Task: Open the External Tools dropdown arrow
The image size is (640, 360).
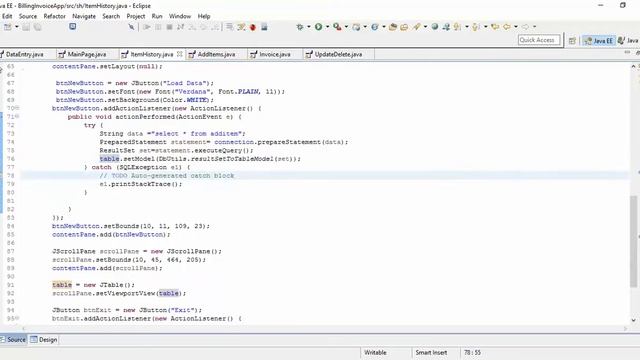Action: coord(347,27)
